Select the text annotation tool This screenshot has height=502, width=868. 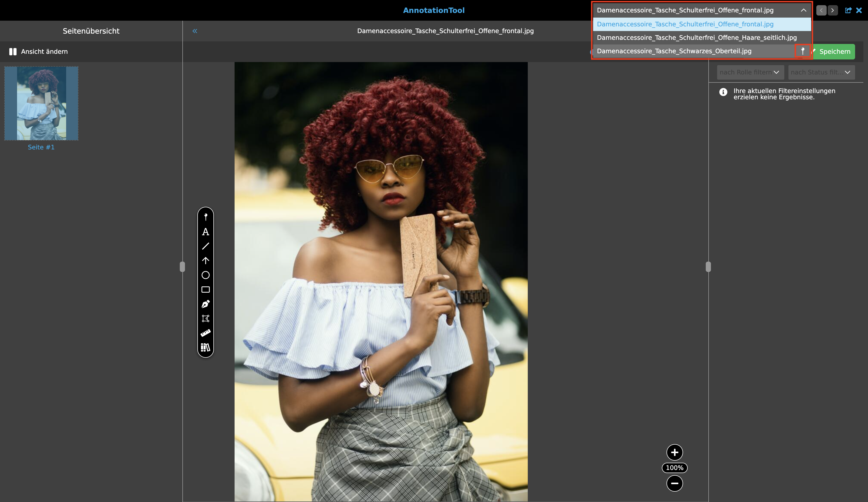[206, 232]
